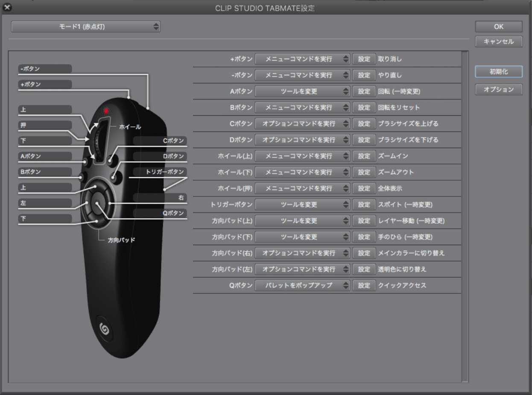Image resolution: width=532 pixels, height=395 pixels.
Task: Select the -ボタン label in device diagram
Action: 45,69
